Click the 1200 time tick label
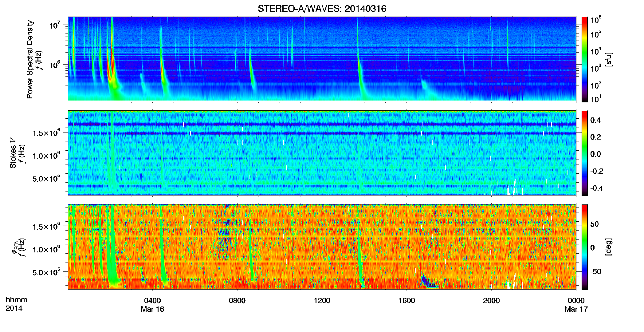The width and height of the screenshot is (644, 332). pos(322,301)
